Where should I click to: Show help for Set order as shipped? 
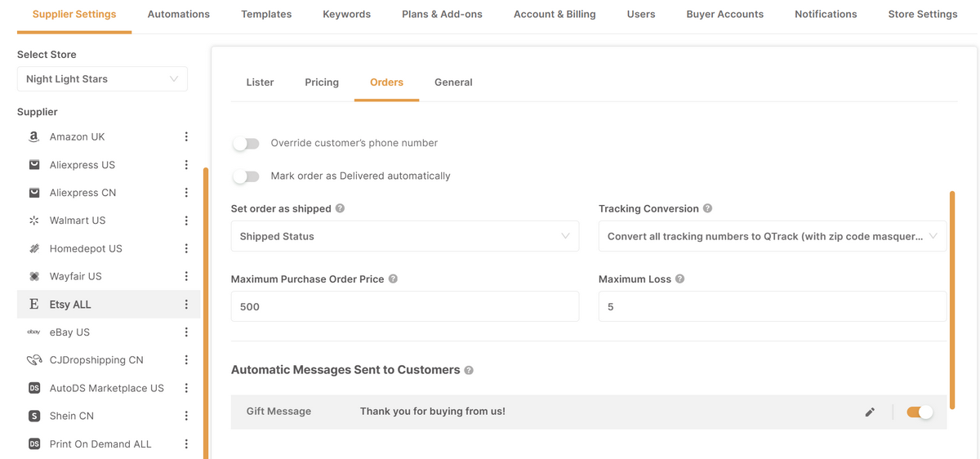click(340, 208)
